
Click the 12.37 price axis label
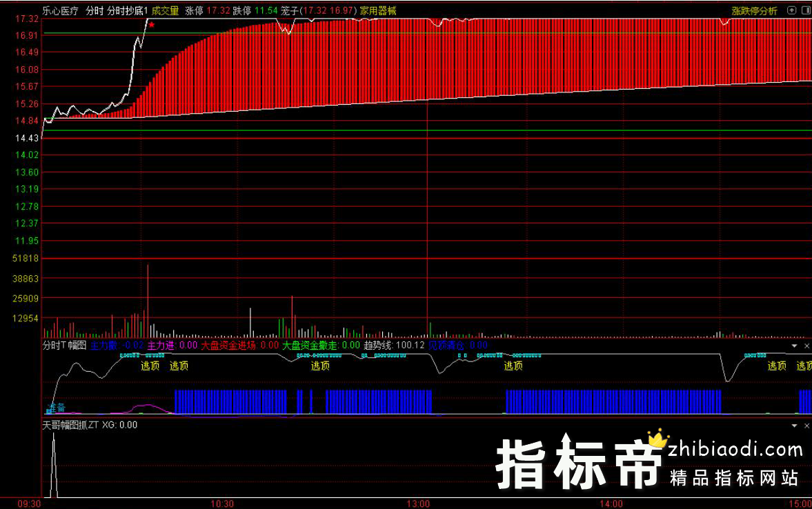click(x=26, y=223)
